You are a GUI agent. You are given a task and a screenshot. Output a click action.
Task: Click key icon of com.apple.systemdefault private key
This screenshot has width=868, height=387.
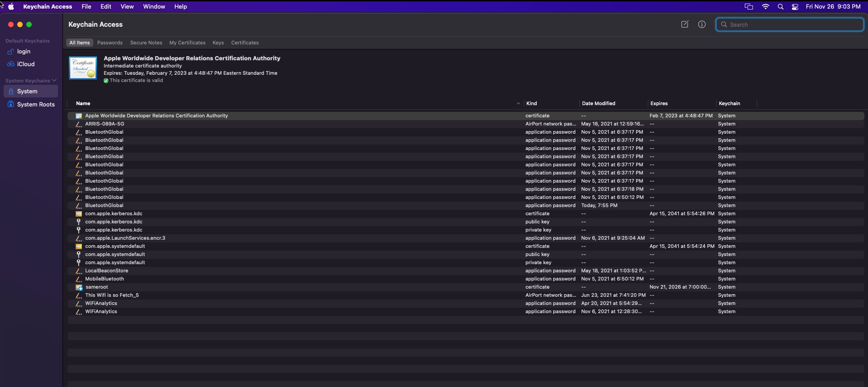point(79,263)
